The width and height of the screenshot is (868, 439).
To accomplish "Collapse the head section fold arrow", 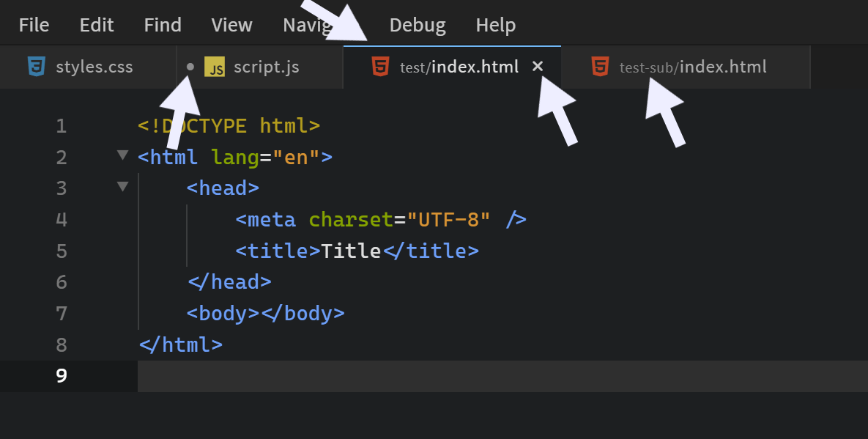I will pyautogui.click(x=122, y=187).
